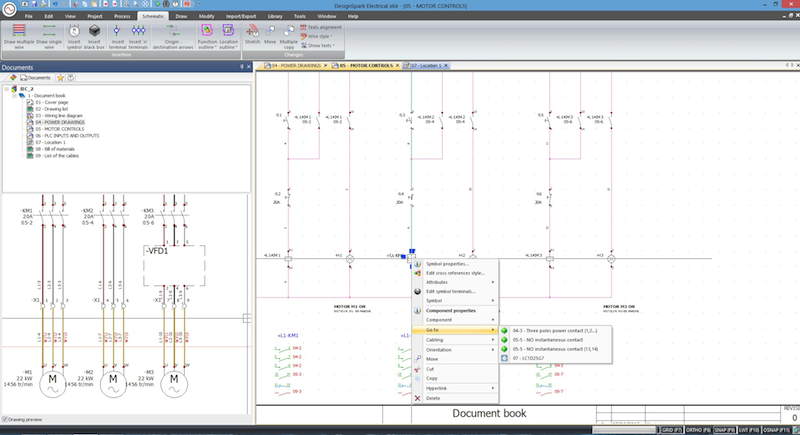Expand the Attributes submenu
This screenshot has height=435, width=800.
pyautogui.click(x=455, y=283)
